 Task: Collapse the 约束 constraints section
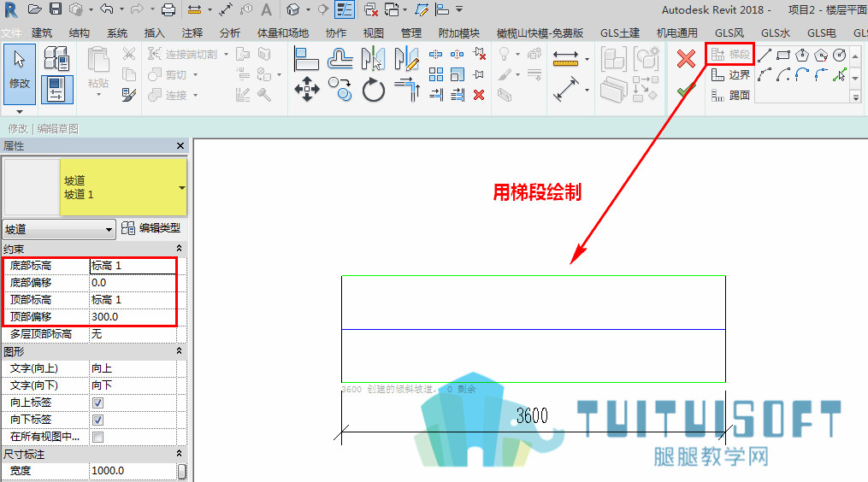click(x=179, y=249)
